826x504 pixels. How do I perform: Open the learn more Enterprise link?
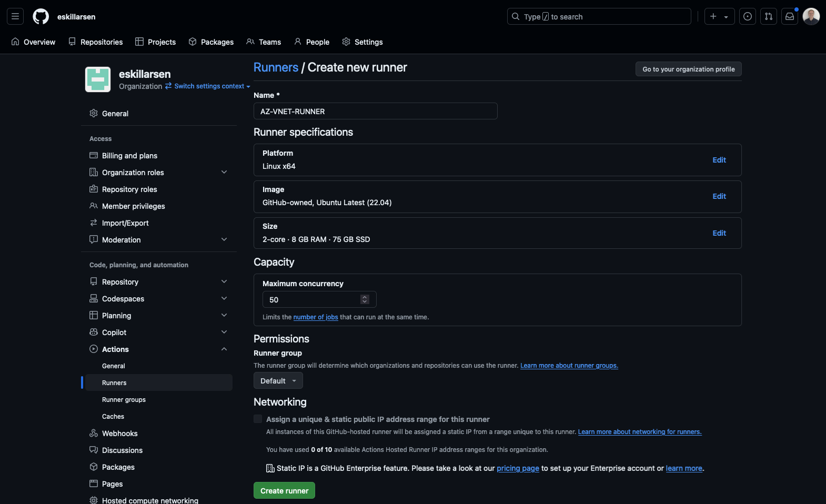point(684,468)
